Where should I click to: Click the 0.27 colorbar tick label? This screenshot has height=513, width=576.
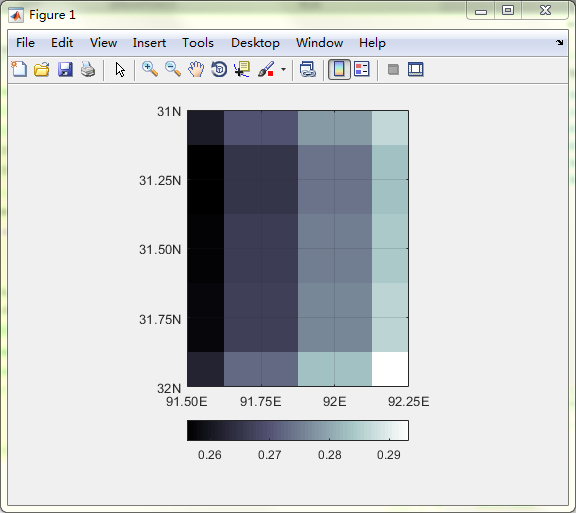[x=270, y=455]
